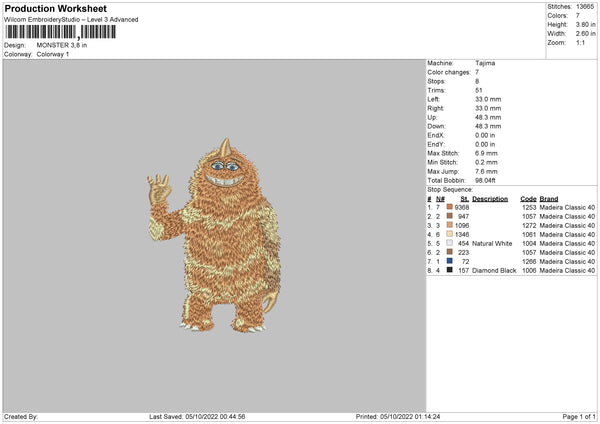
Task: Click the 'EndX:' label
Action: [x=436, y=135]
